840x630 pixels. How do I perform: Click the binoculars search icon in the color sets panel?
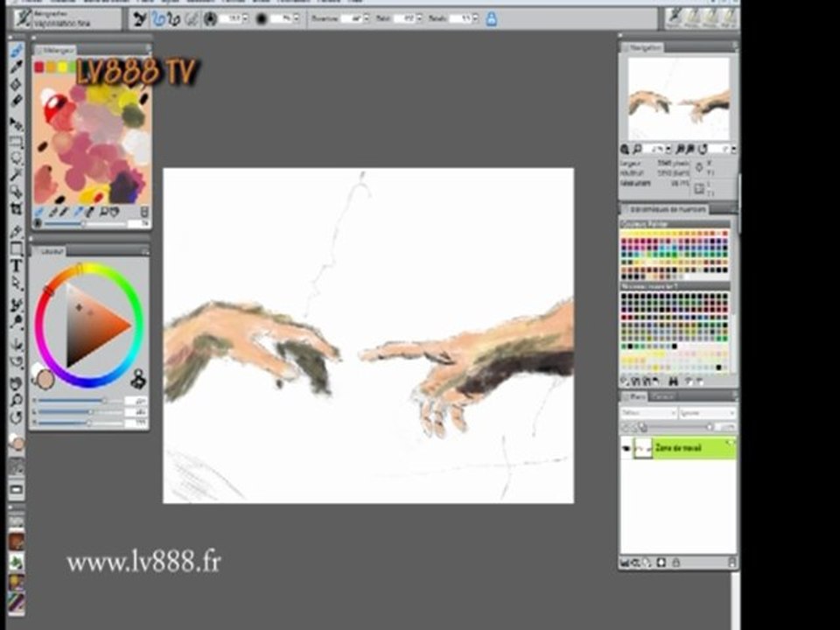click(x=674, y=381)
